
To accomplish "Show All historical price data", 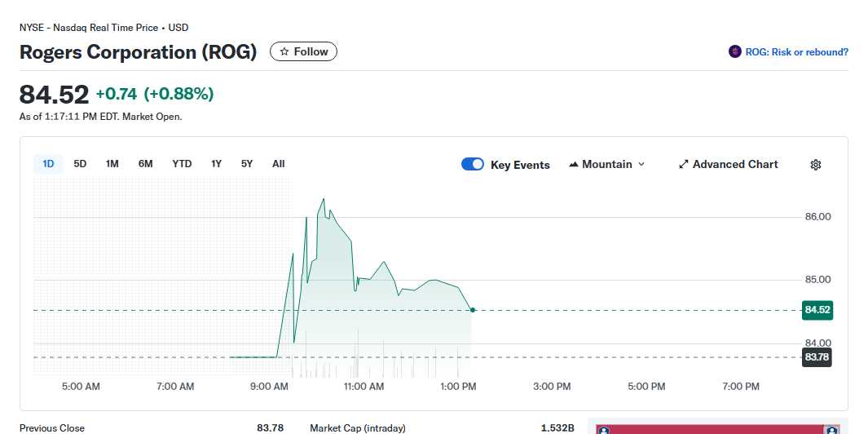I will point(278,164).
